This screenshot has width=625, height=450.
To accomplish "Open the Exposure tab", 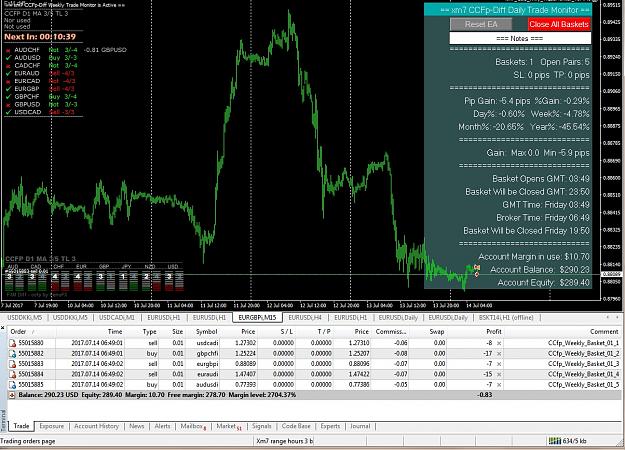I will click(x=52, y=426).
